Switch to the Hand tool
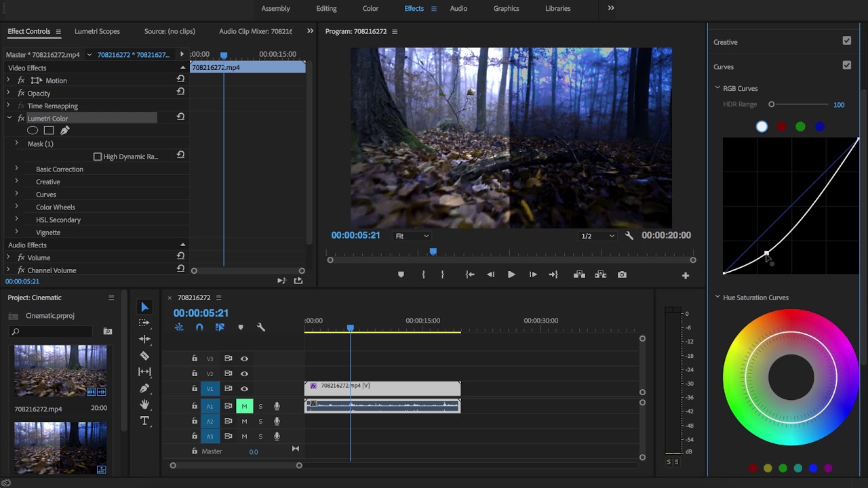The height and width of the screenshot is (488, 868). click(x=144, y=405)
